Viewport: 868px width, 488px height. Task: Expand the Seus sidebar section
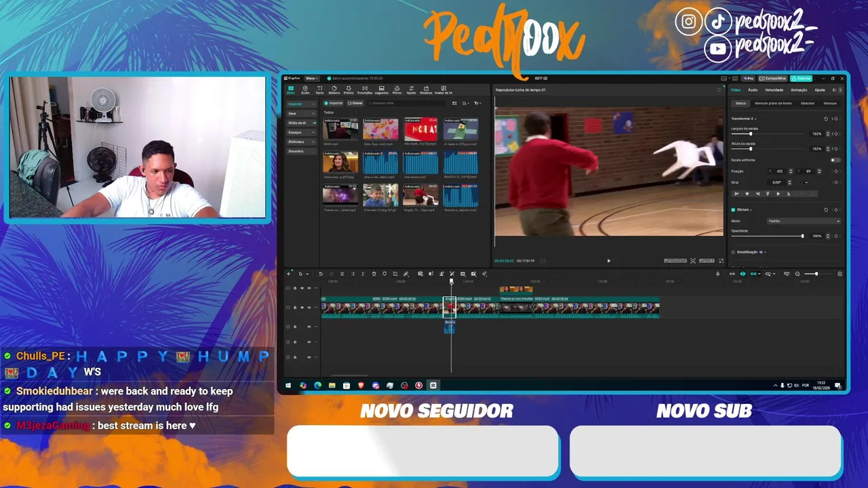302,113
